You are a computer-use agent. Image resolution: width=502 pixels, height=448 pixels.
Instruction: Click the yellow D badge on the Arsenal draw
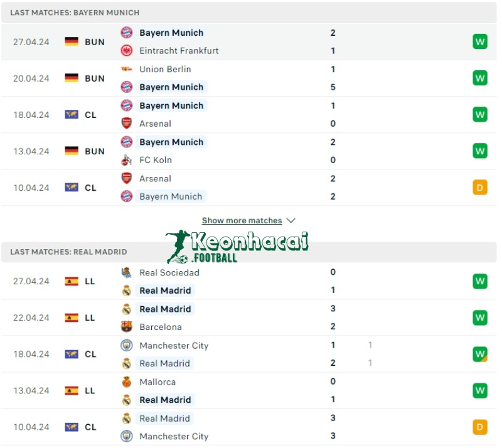click(x=479, y=187)
